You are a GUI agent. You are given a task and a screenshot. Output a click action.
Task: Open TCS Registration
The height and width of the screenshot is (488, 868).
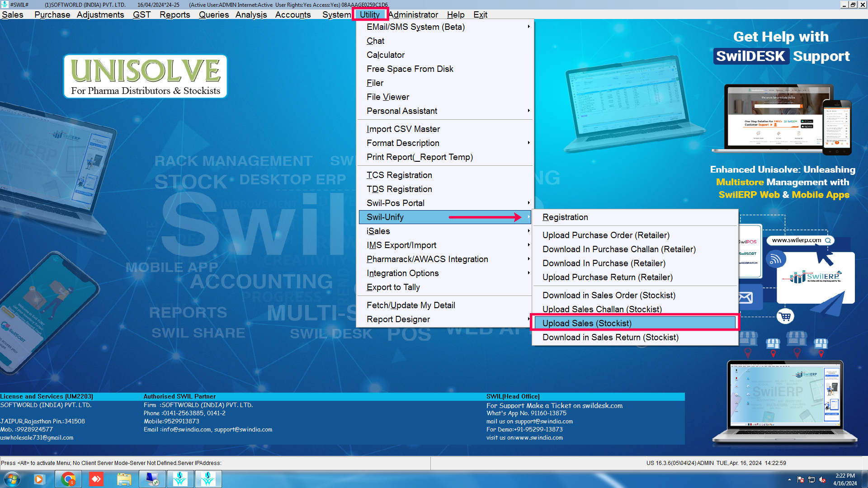[444, 175]
